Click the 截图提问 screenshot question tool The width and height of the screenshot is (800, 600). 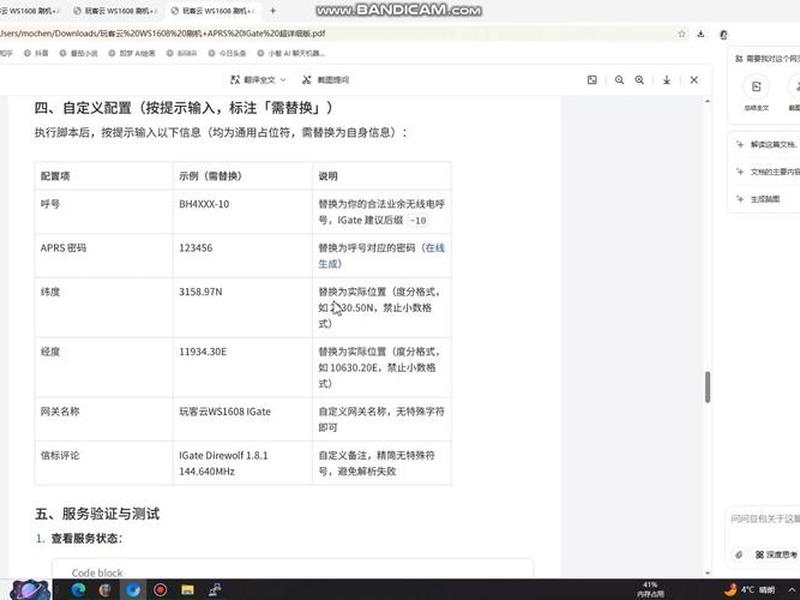(x=326, y=80)
